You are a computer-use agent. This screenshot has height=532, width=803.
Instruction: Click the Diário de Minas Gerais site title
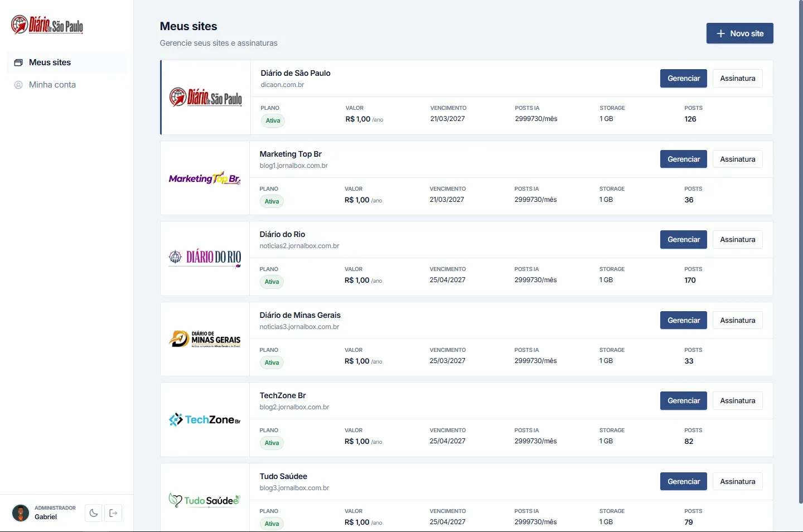point(300,315)
